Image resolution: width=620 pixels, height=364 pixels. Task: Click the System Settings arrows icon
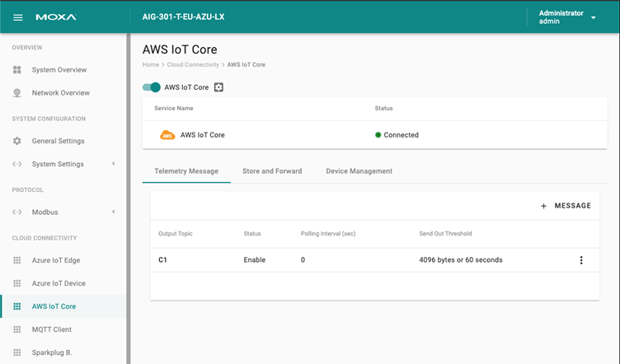(x=17, y=164)
